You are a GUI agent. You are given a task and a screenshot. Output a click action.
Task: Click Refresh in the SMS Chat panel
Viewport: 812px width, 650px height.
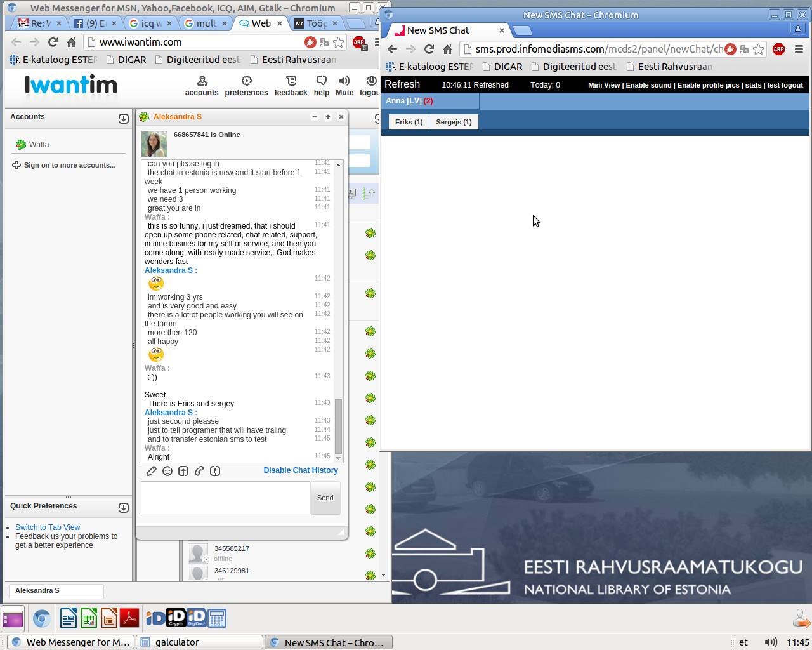point(402,84)
